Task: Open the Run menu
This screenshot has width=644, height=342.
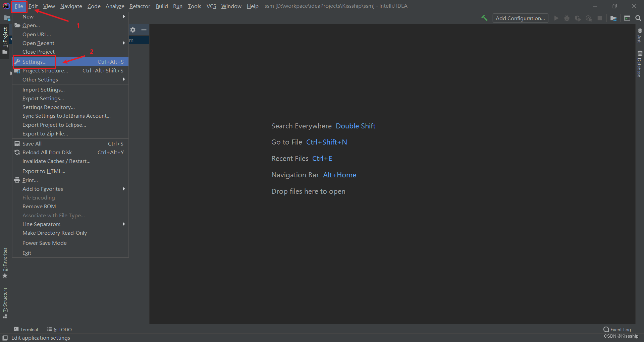Action: (x=178, y=6)
